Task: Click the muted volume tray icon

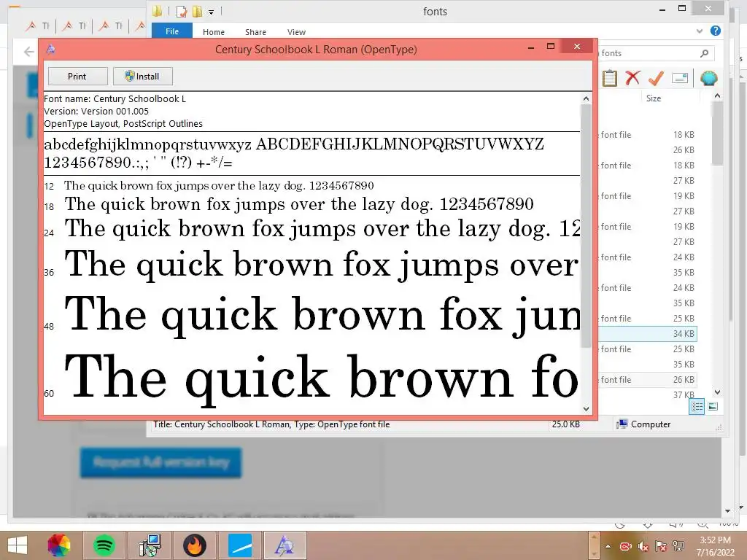Action: coord(643,546)
